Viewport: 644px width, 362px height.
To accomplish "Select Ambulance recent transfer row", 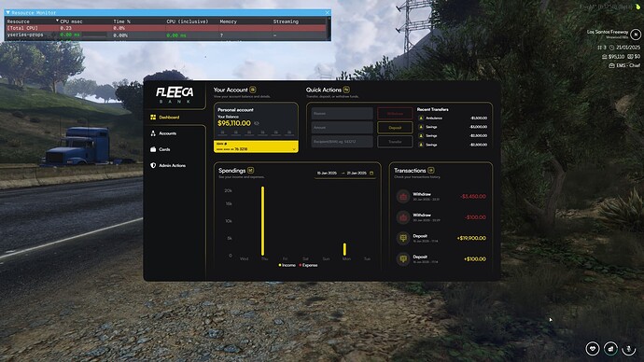I will pyautogui.click(x=452, y=118).
